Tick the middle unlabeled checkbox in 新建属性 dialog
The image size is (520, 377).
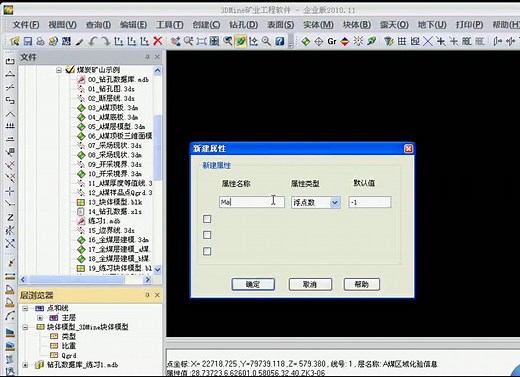(x=207, y=235)
